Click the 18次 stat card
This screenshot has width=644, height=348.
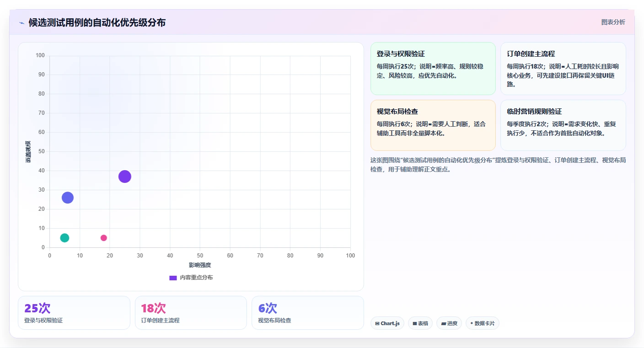[191, 313]
